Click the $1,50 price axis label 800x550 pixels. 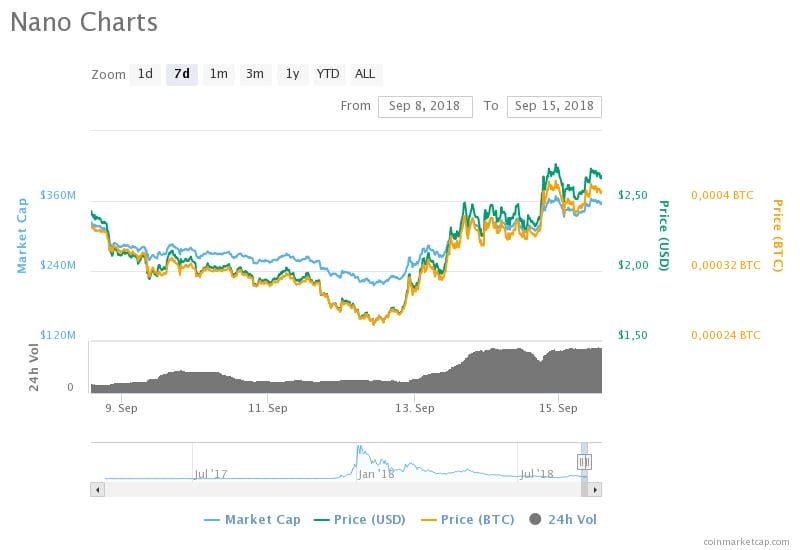pyautogui.click(x=633, y=335)
